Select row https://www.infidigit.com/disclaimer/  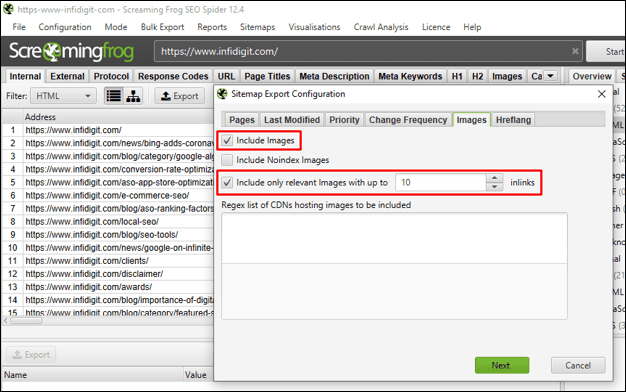(x=108, y=274)
